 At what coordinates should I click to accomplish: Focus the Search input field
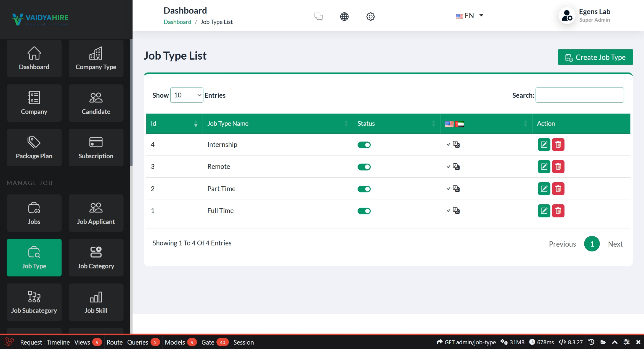[579, 95]
